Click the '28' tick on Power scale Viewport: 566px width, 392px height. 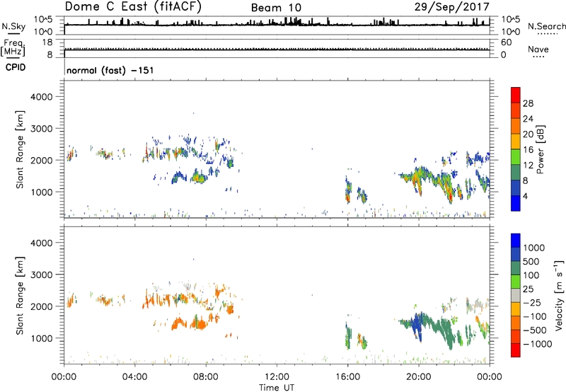528,103
